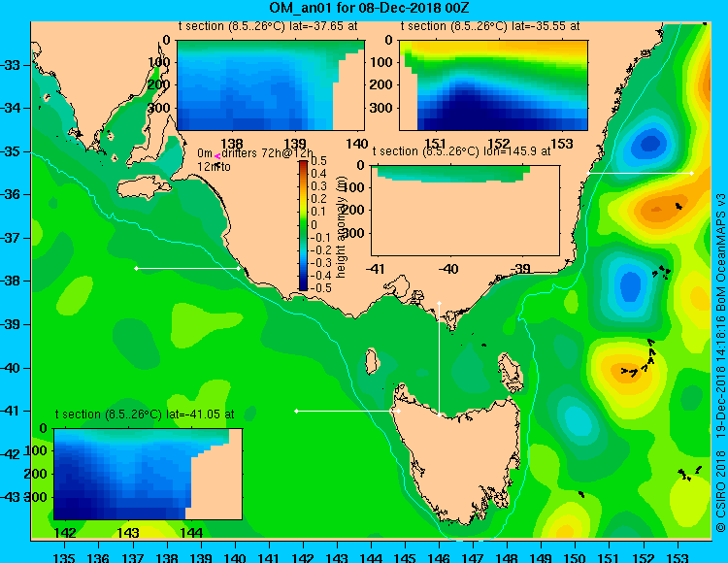Image resolution: width=728 pixels, height=563 pixels.
Task: Click the 141 longitude axis label
Action: click(x=269, y=557)
